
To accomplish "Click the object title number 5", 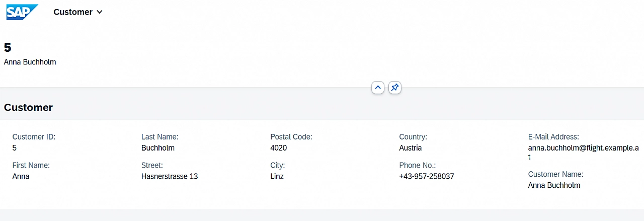I will [x=8, y=47].
